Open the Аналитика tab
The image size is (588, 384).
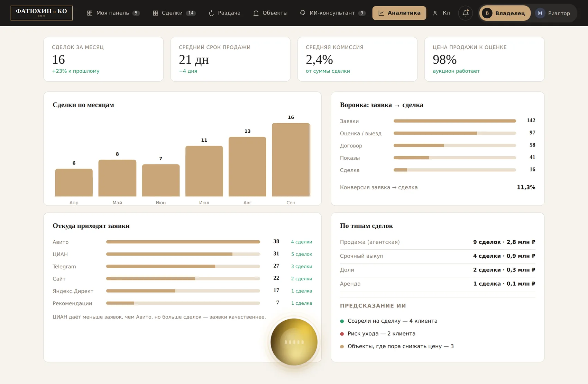click(399, 13)
